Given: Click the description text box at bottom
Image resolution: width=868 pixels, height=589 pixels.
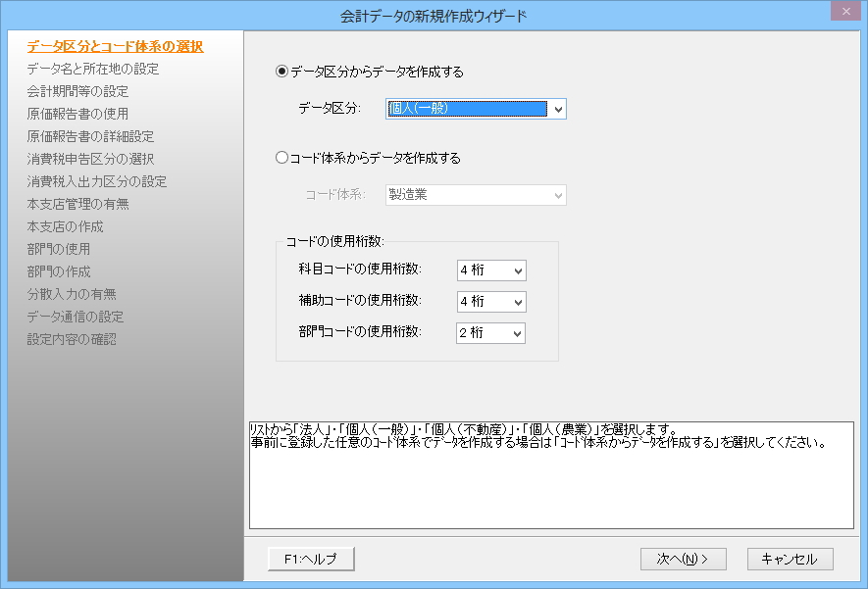Looking at the screenshot, I should pos(551,480).
